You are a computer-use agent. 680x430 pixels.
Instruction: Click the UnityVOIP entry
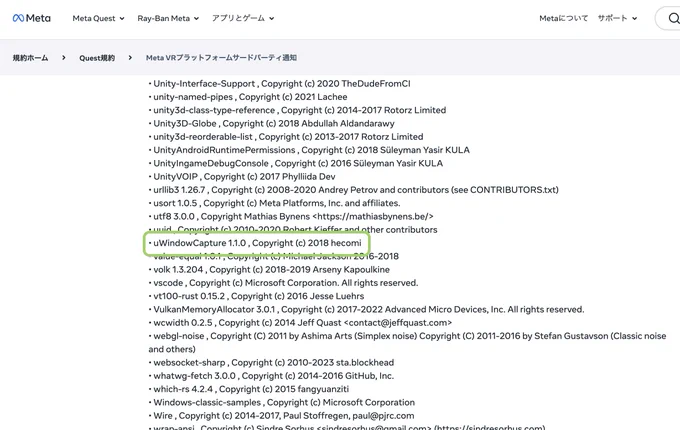(242, 176)
